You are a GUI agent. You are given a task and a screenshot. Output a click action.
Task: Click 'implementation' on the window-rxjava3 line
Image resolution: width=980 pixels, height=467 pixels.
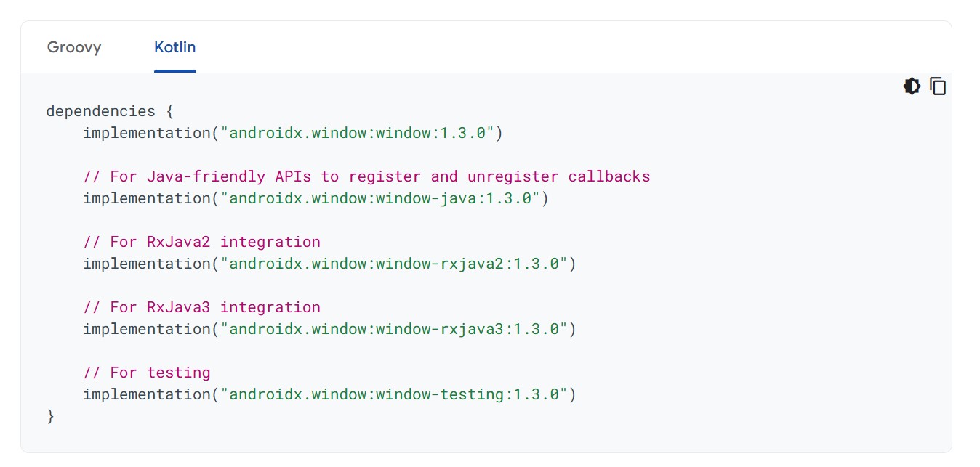(x=147, y=329)
